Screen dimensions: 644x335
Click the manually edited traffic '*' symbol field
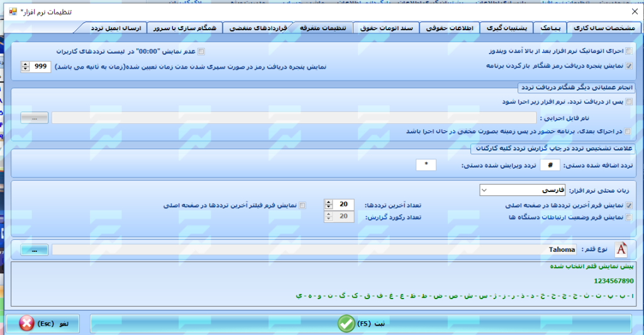coord(426,165)
